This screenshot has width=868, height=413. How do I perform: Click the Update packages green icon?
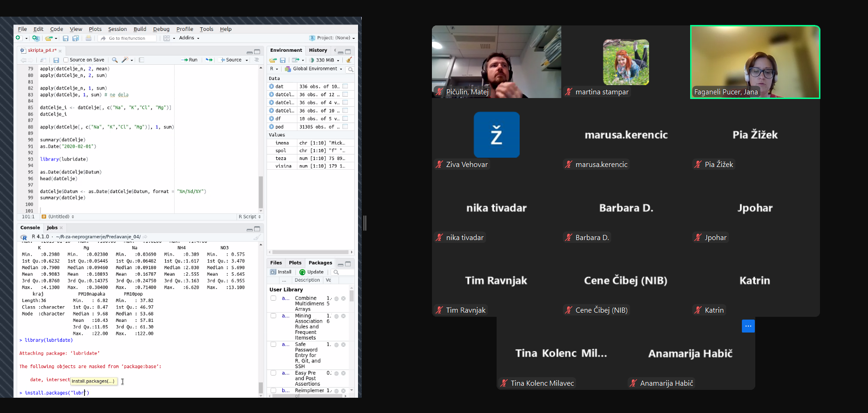[x=303, y=272]
